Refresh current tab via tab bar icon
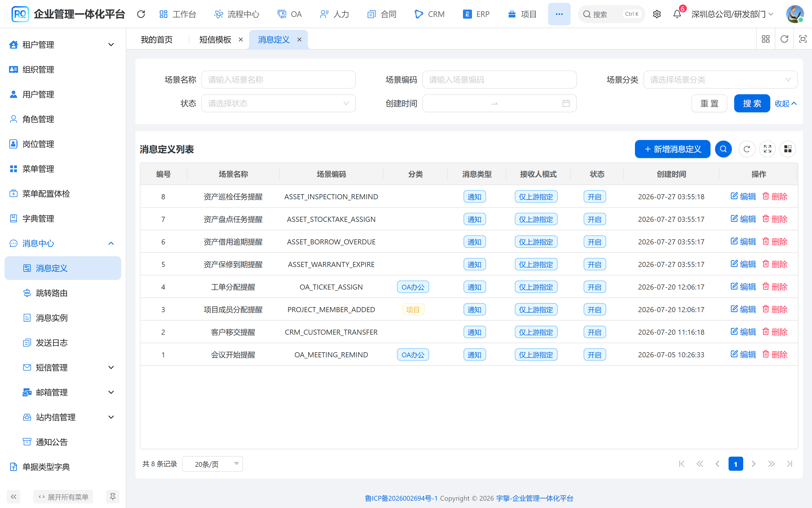Viewport: 812px width, 508px height. [x=784, y=39]
